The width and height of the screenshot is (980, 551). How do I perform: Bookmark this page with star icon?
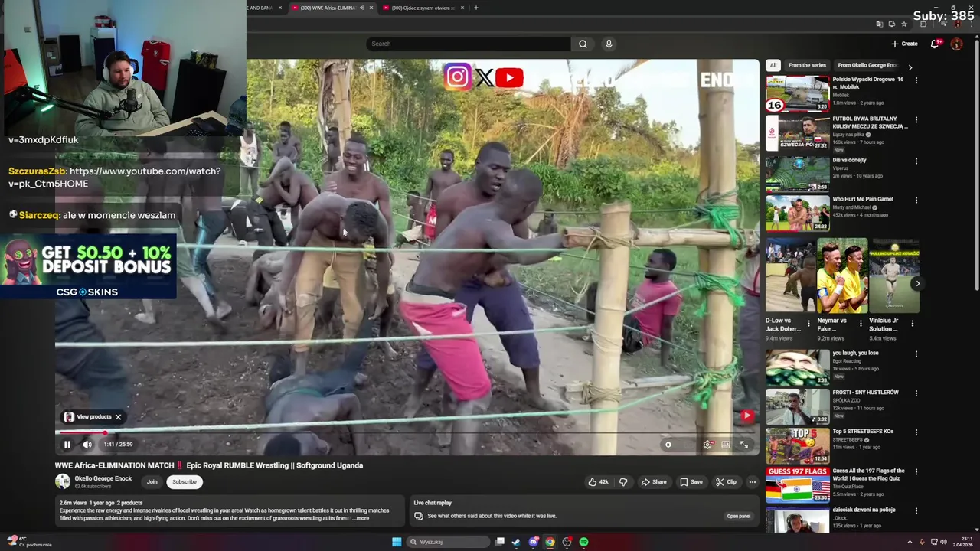[x=904, y=24]
